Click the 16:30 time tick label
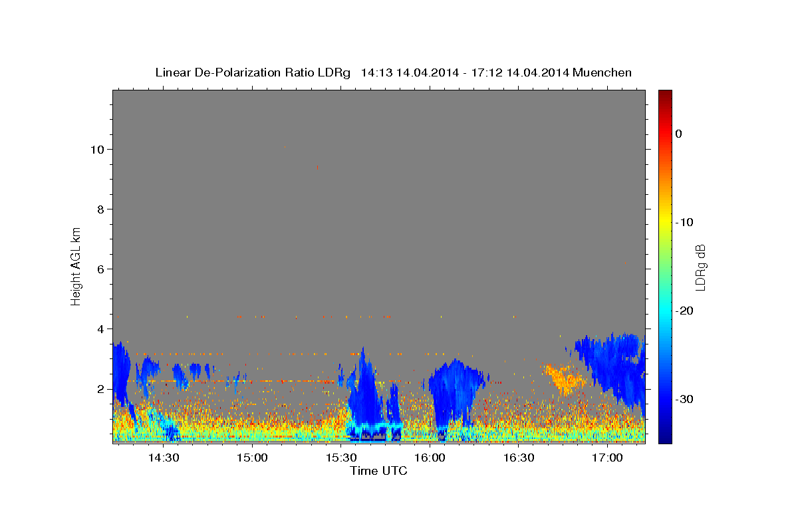Image resolution: width=798 pixels, height=532 pixels. (x=519, y=458)
